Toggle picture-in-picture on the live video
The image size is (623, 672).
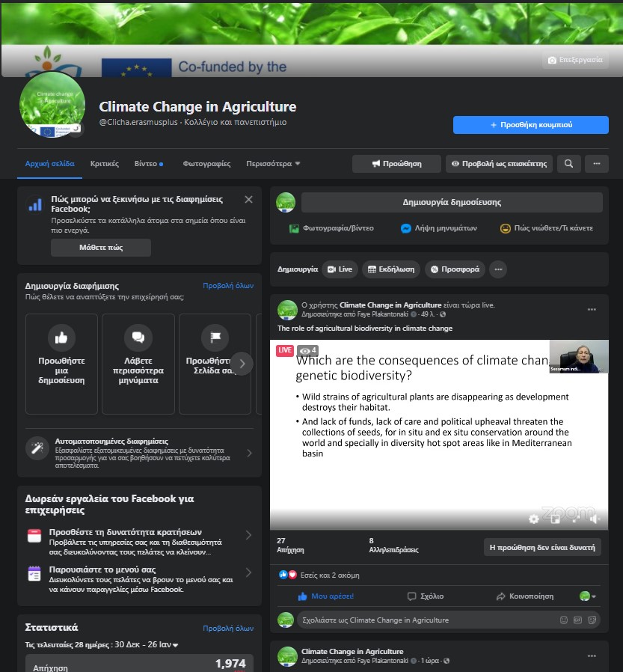coord(555,519)
